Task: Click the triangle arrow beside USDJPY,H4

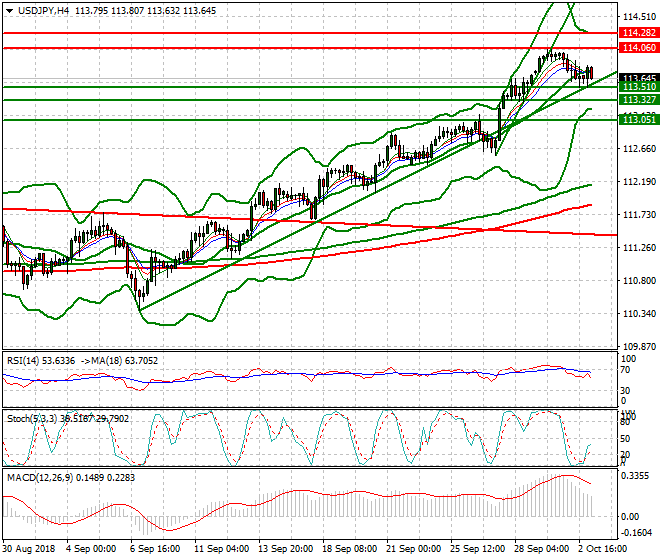Action: point(9,11)
